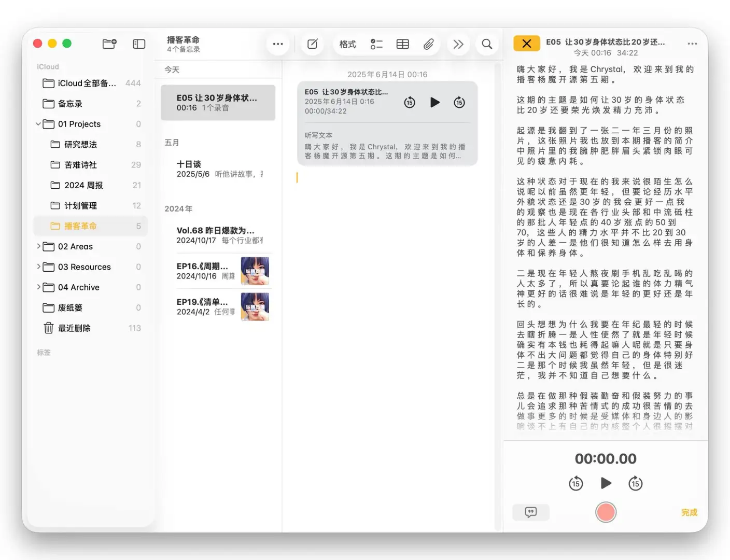730x560 pixels.
Task: Expand the 04 Archive folder
Action: (x=39, y=287)
